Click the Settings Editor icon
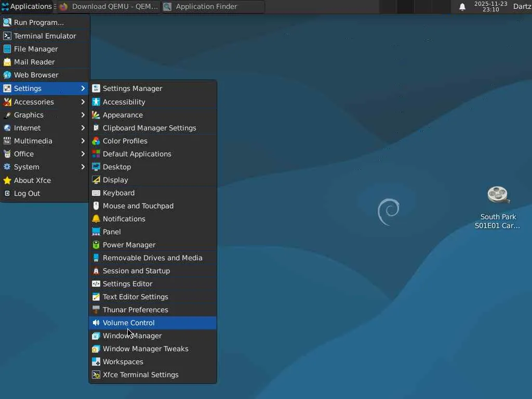Viewport: 532px width, 399px height. [x=96, y=284]
